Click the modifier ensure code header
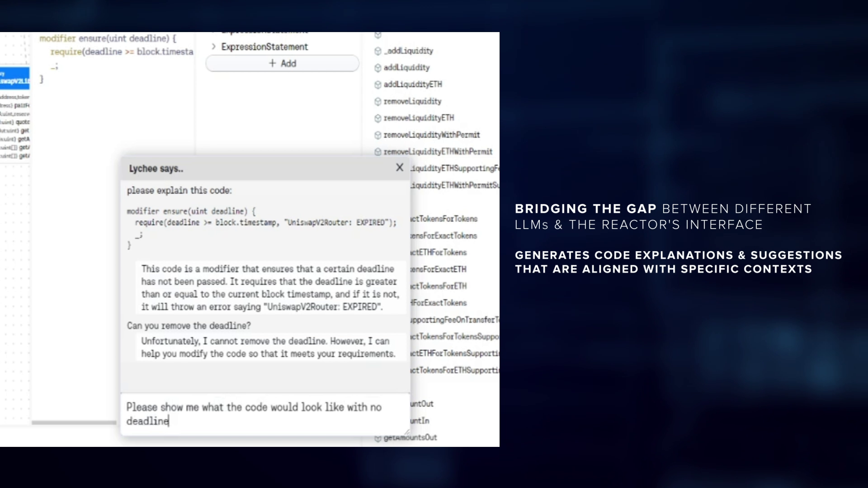 click(108, 38)
